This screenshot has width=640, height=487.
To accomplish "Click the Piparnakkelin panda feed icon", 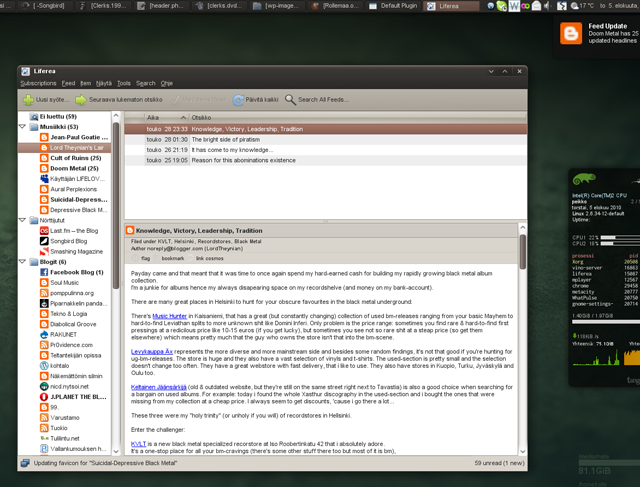I will pyautogui.click(x=44, y=303).
